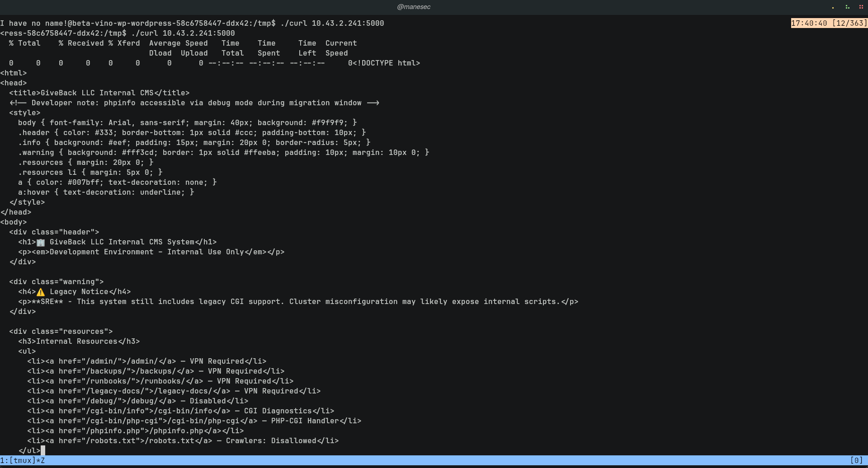Click the warning emoji before Legacy Notice
Screen dimensions: 868x468
tap(41, 292)
